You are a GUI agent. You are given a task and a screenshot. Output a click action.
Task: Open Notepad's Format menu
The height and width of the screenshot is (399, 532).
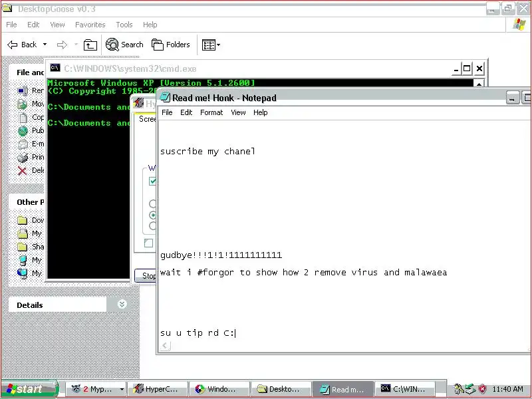pyautogui.click(x=211, y=112)
